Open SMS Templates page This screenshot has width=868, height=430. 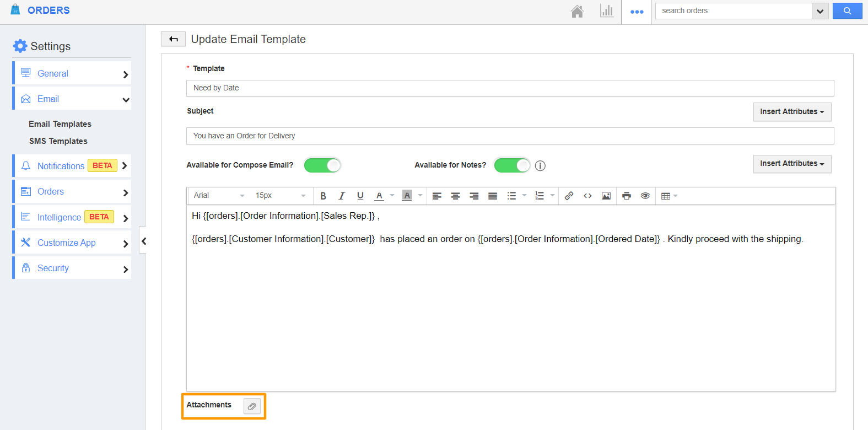click(x=58, y=141)
